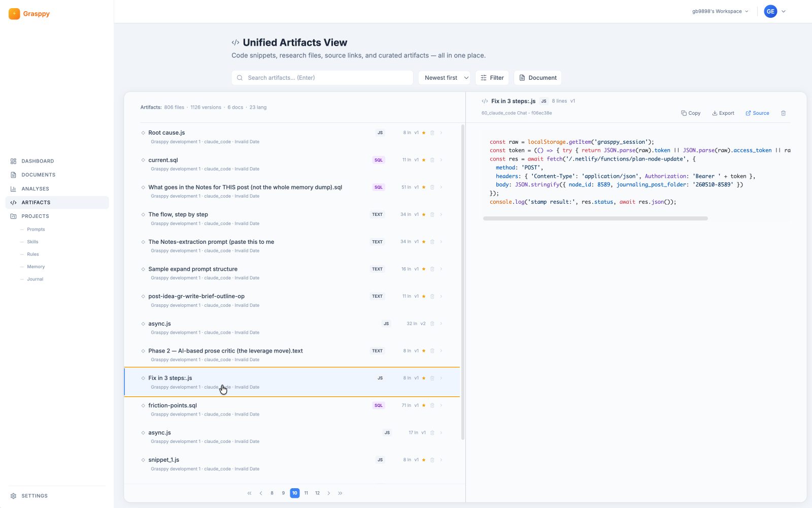Delete the async.js row with 32 ln

(432, 324)
